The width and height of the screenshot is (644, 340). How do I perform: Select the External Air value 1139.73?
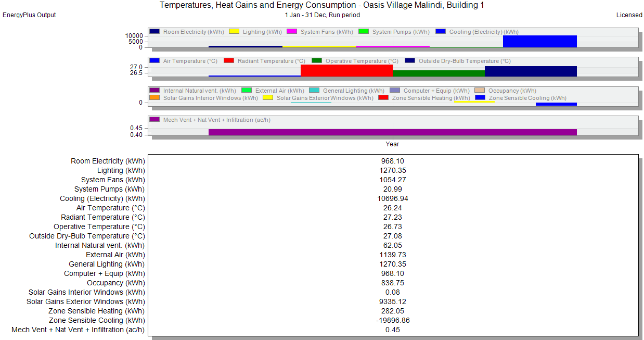click(x=393, y=255)
